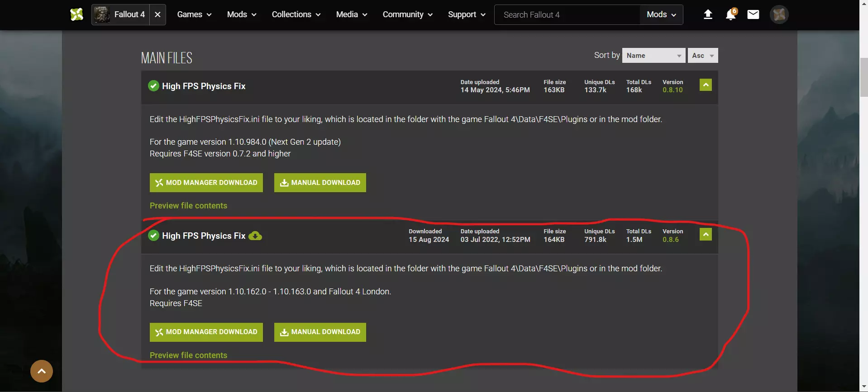
Task: Click the green checkmark on 0.8.6 file
Action: coord(153,236)
